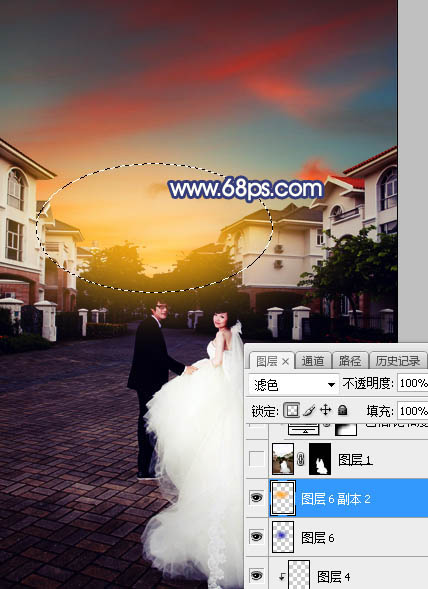
Task: Hide the 图层 6 副本 2 layer
Action: 256,498
